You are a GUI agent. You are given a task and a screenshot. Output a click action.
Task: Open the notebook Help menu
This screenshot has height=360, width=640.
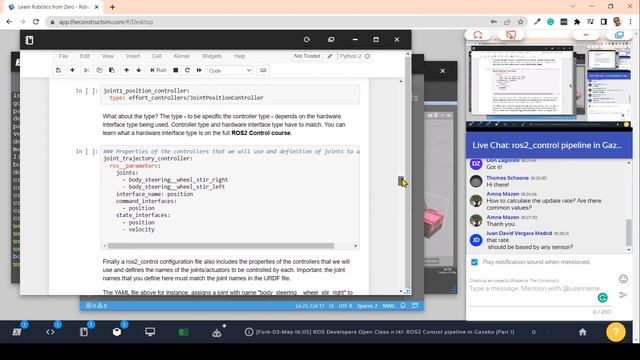240,56
